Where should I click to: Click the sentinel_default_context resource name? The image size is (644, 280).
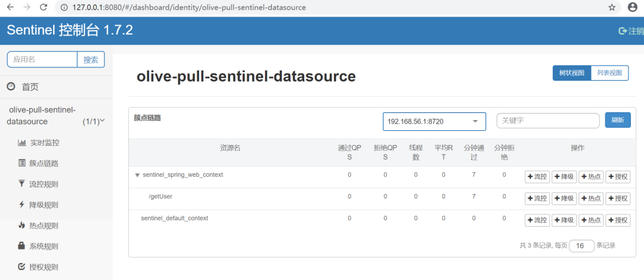point(175,219)
